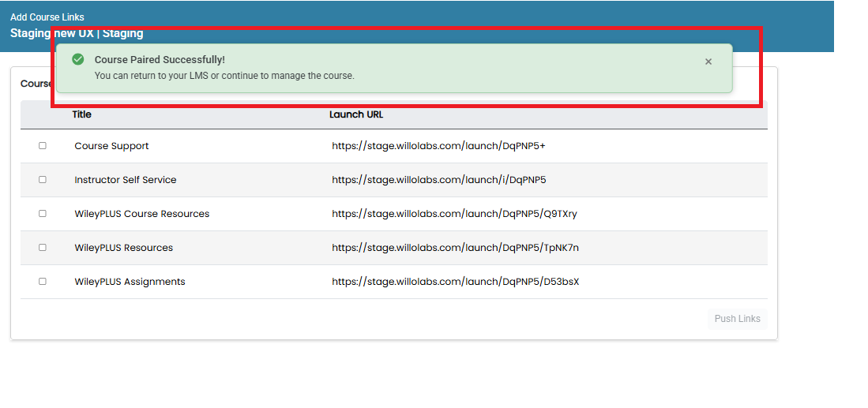Click the Course Support launch URL
The height and width of the screenshot is (408, 868).
(x=439, y=146)
